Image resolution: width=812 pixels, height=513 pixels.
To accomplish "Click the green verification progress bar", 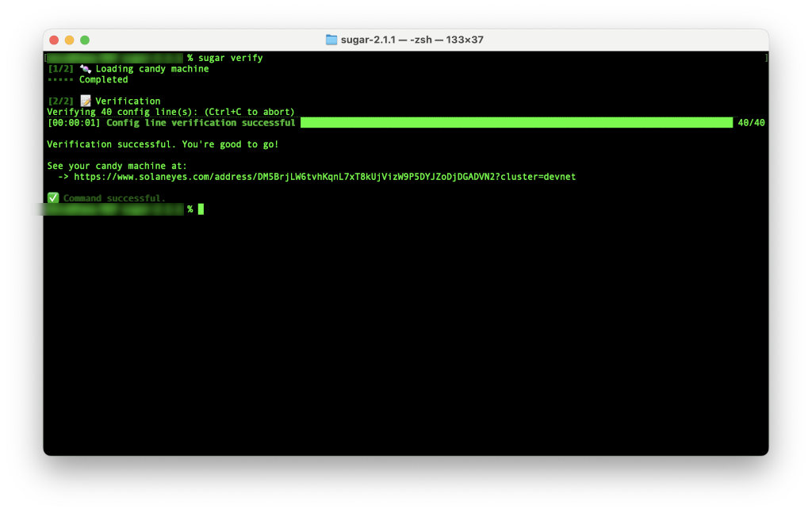I will [517, 123].
